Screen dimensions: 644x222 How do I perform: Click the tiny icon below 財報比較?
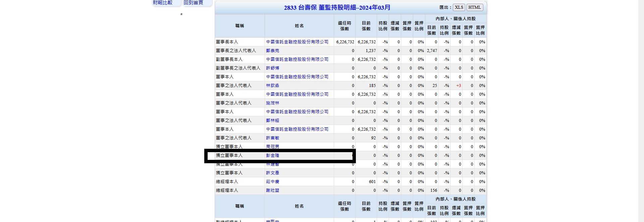(181, 14)
